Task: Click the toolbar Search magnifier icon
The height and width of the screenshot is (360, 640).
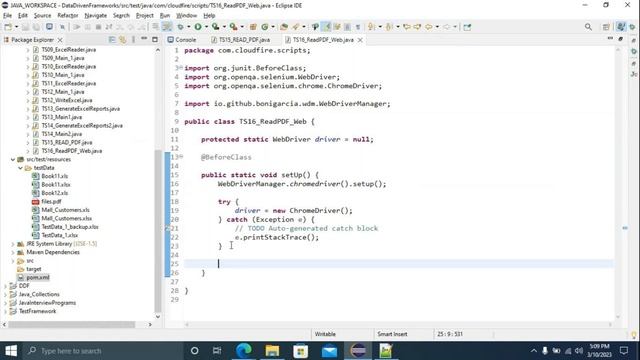Action: click(x=588, y=27)
